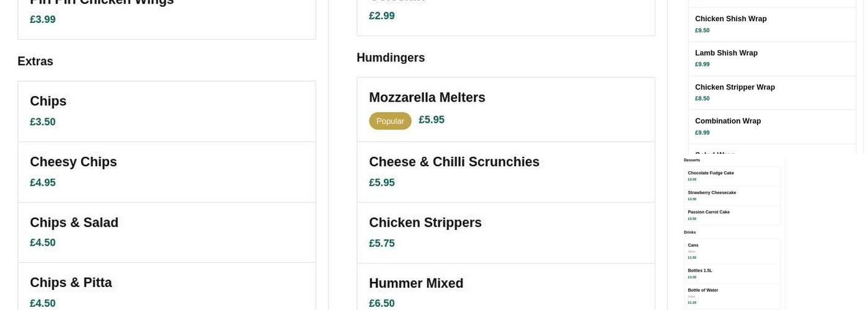Select the Chicken Shish Wrap
868x310 pixels.
point(772,24)
